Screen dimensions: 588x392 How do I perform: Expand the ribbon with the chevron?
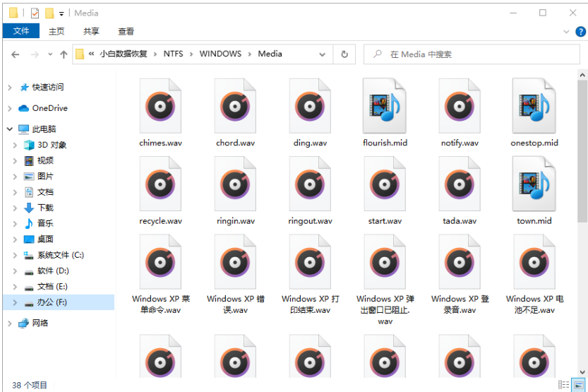(566, 32)
